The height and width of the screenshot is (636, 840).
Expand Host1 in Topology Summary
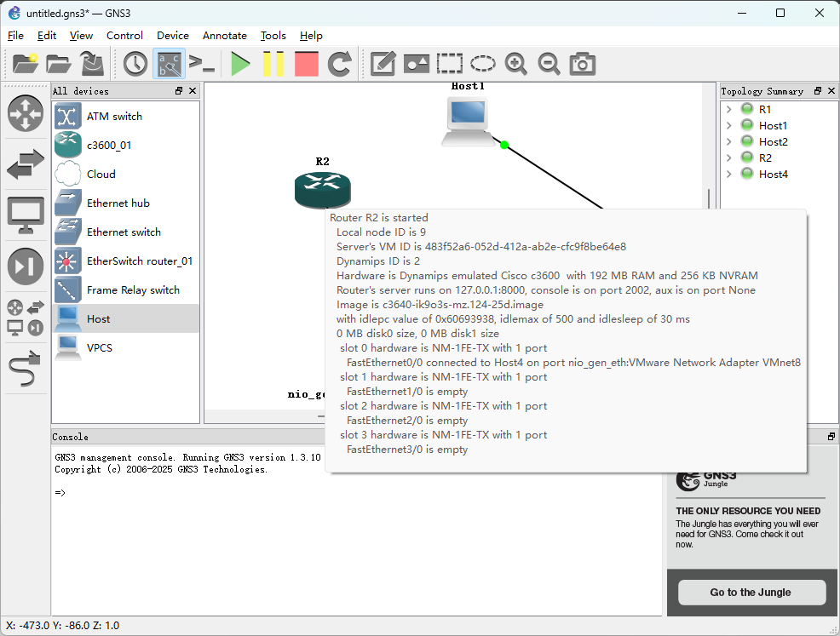click(x=728, y=125)
